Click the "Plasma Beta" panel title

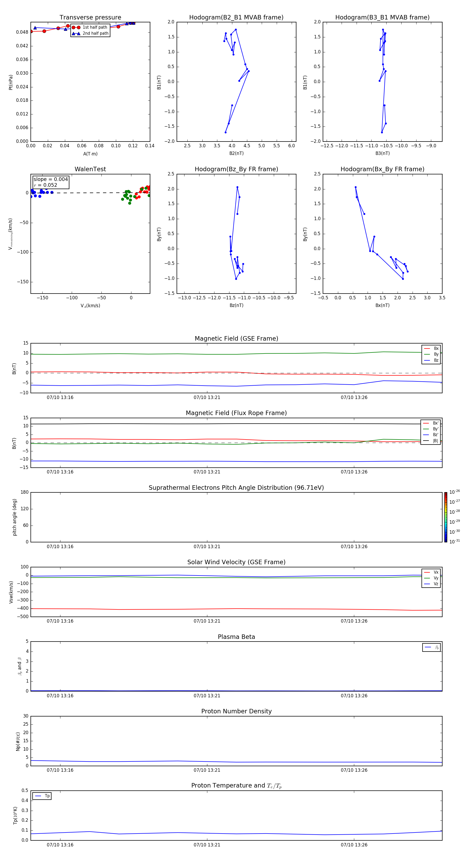click(x=236, y=637)
